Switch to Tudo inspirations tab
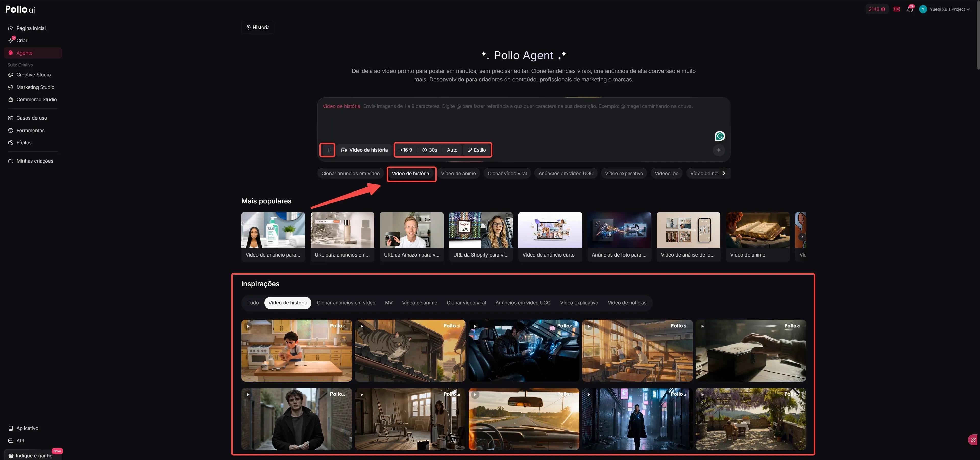This screenshot has height=460, width=980. pos(253,303)
